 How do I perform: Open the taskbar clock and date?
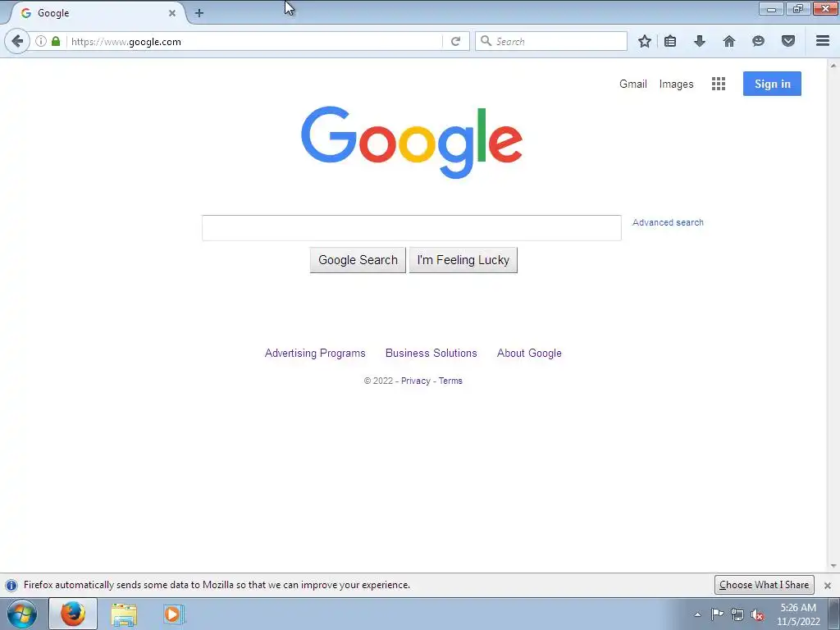tap(798, 614)
